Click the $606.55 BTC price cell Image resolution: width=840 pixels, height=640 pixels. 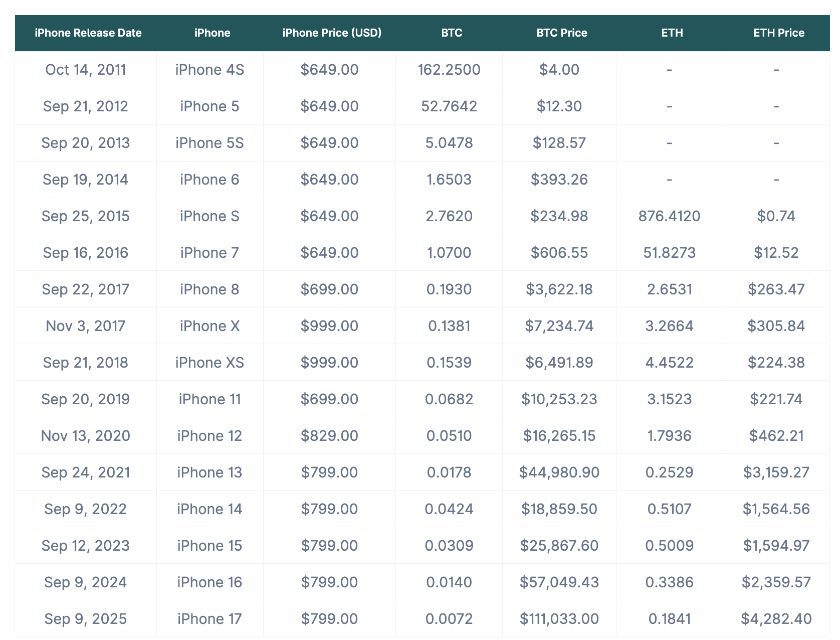559,253
